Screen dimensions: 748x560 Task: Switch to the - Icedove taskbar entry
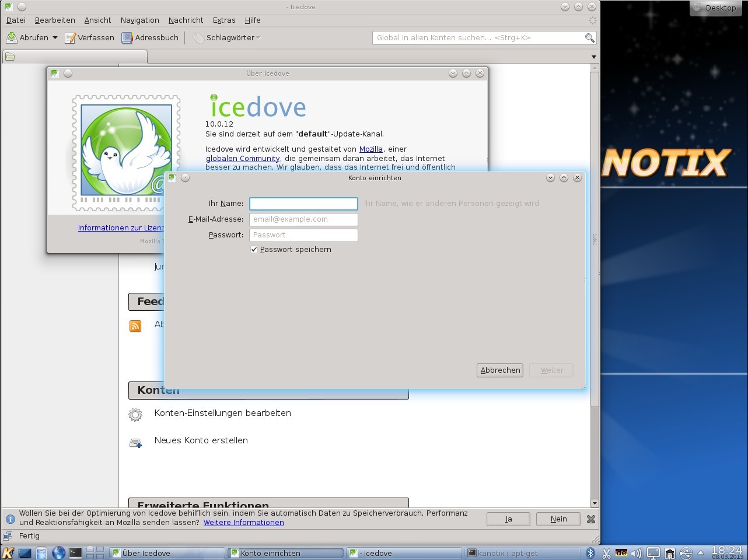click(x=404, y=553)
